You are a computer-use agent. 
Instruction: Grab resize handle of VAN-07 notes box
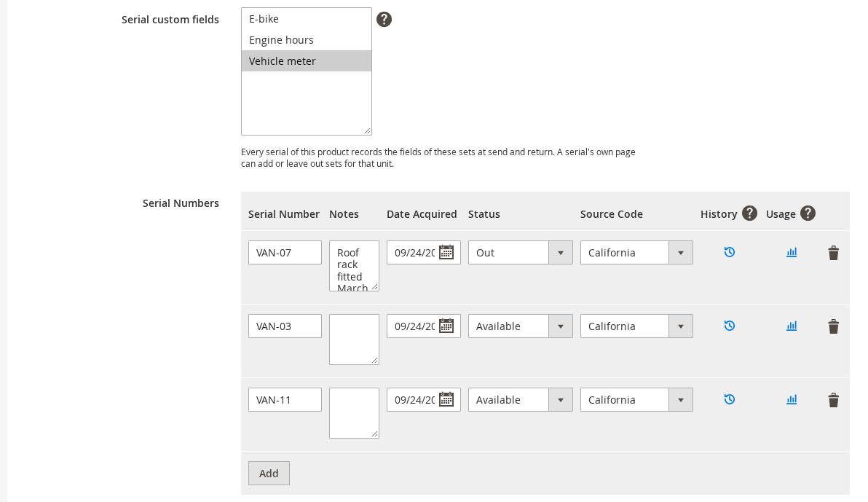(375, 288)
